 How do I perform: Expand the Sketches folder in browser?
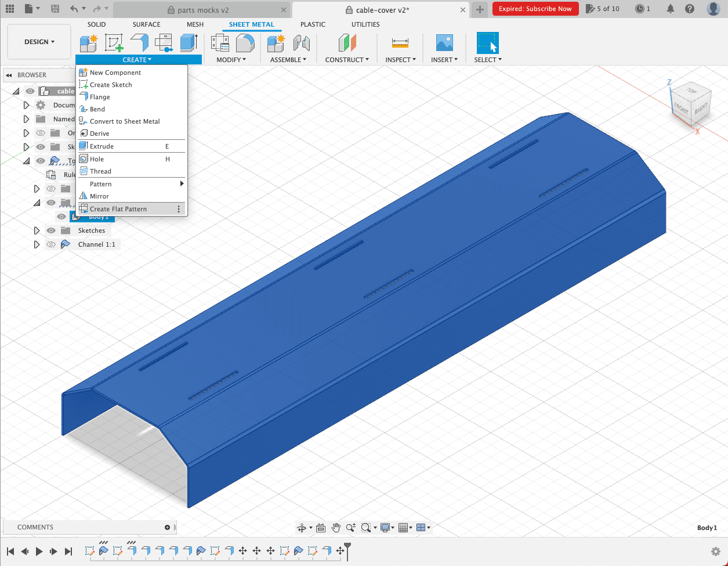[x=37, y=230]
